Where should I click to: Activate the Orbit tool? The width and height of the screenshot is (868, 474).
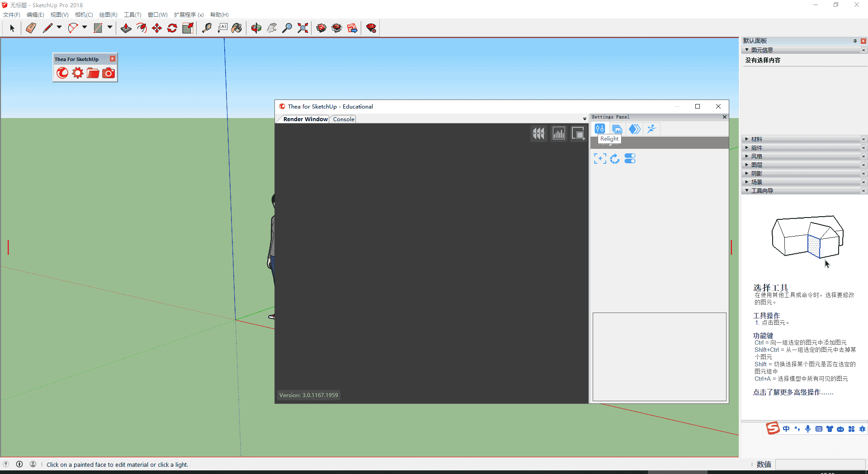pos(256,28)
